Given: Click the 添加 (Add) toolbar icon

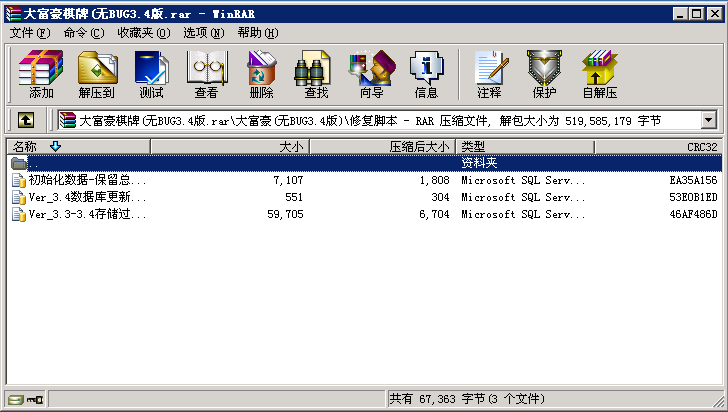Looking at the screenshot, I should pyautogui.click(x=41, y=74).
